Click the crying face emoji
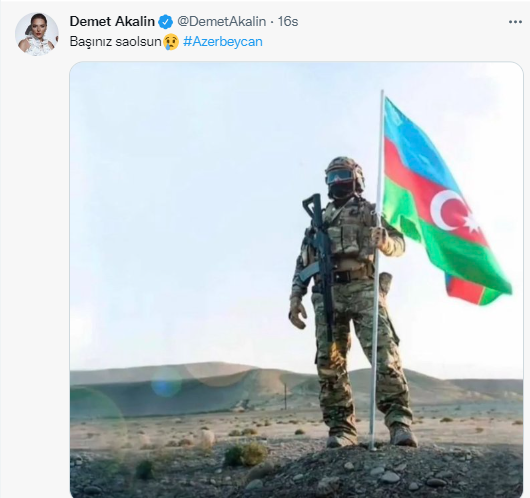Viewport: 530px width, 498px height. (171, 42)
